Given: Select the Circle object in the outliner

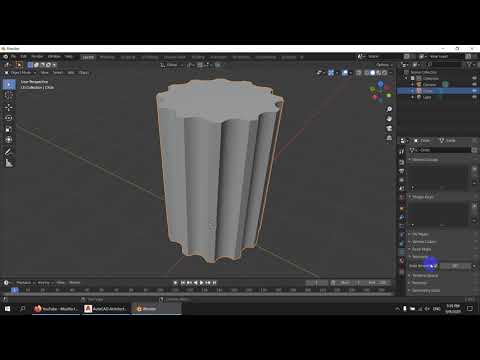Looking at the screenshot, I should point(428,91).
